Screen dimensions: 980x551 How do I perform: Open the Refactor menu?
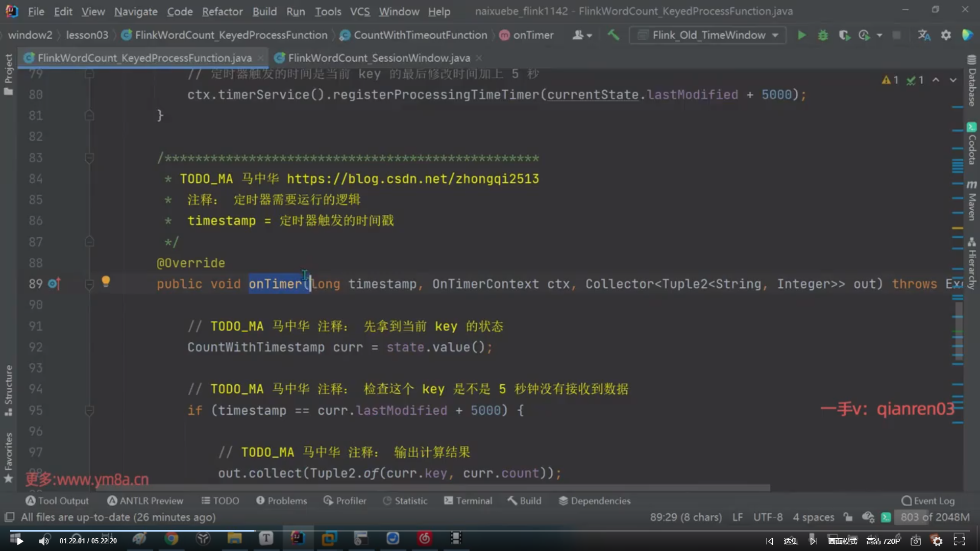point(222,11)
